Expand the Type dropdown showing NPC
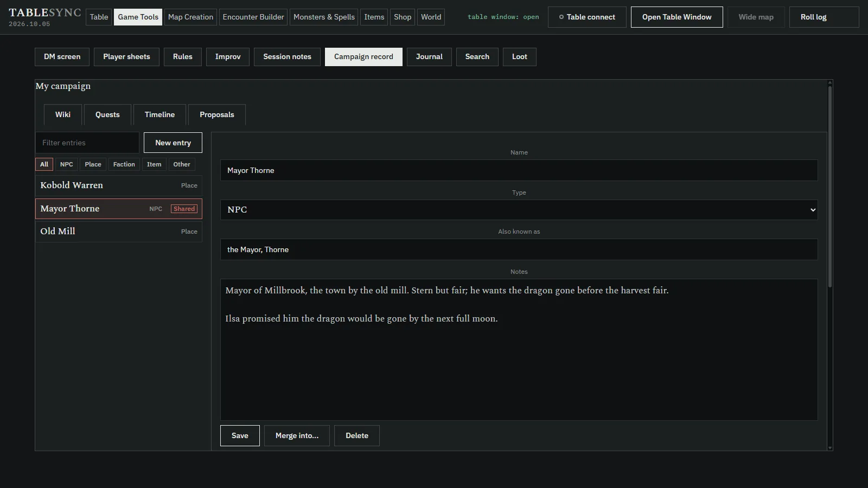 point(519,210)
